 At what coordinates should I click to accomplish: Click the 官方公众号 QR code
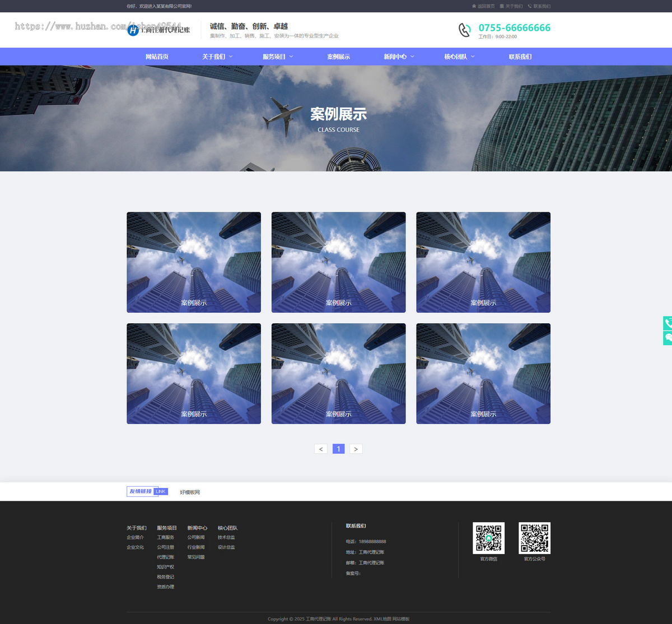(534, 538)
